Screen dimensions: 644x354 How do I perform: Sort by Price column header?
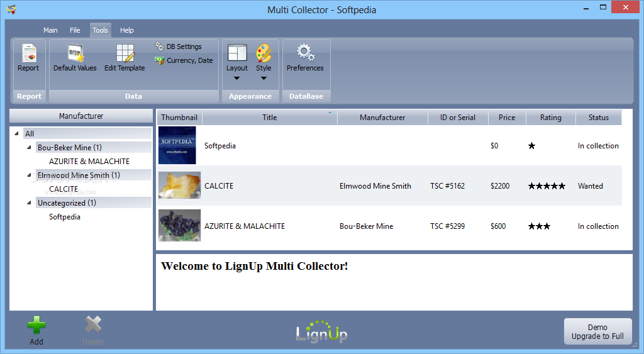[507, 118]
